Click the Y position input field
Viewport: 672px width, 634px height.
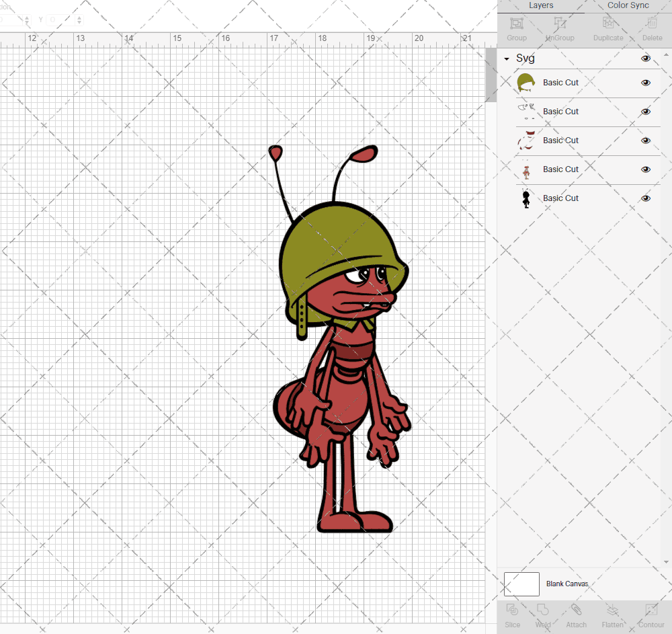[60, 20]
